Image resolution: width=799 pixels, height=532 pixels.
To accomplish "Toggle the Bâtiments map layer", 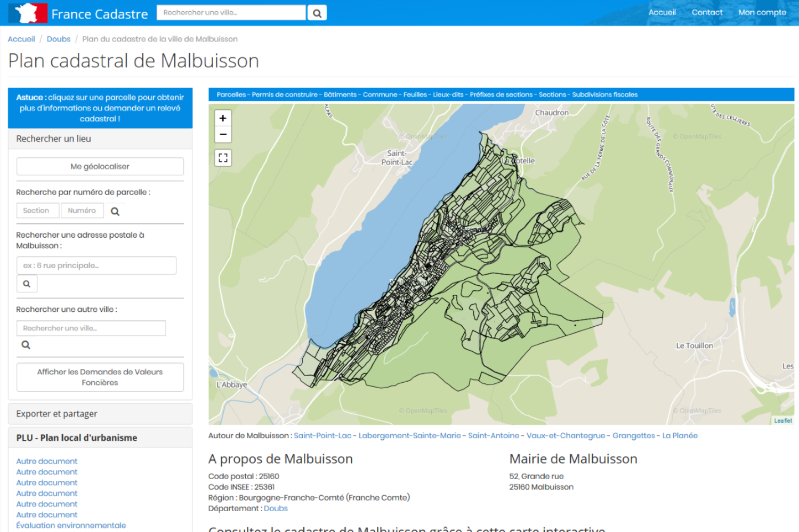I will point(340,94).
